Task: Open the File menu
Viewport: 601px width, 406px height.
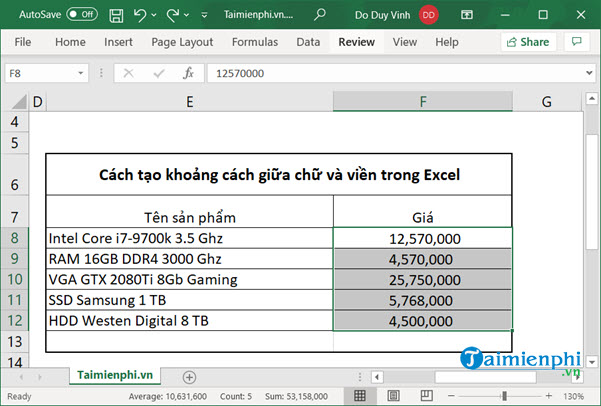Action: click(23, 42)
